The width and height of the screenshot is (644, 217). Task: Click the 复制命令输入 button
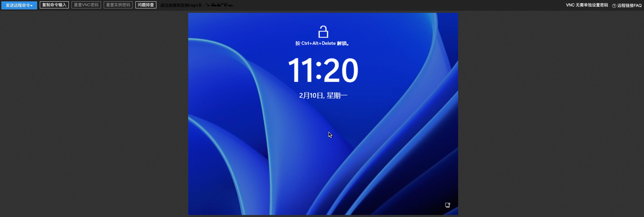tap(54, 5)
